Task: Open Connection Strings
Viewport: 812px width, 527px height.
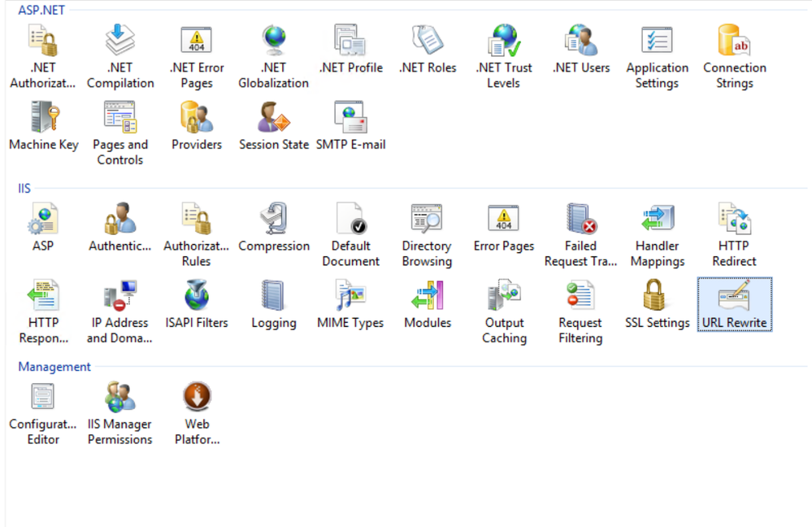Action: click(x=734, y=58)
